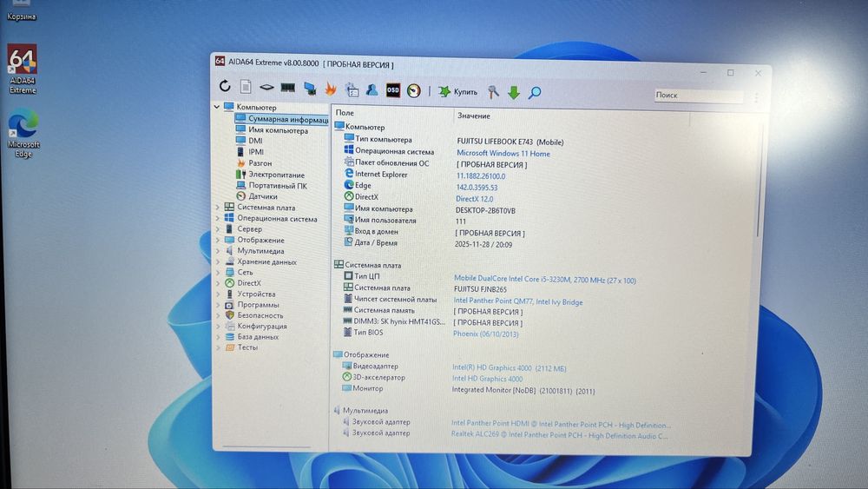Click the Refresh arrow toolbar icon
Image resolution: width=868 pixels, height=489 pixels.
coord(224,86)
